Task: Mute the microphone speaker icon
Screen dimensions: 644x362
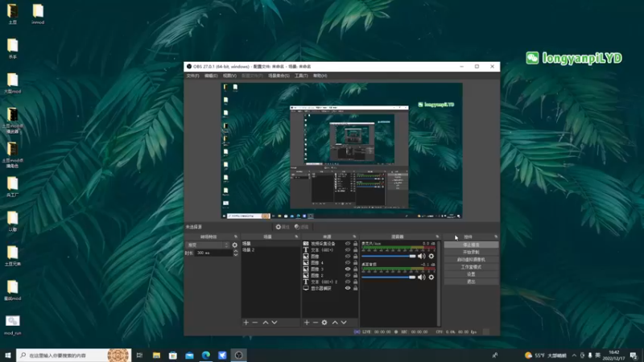Action: [421, 256]
